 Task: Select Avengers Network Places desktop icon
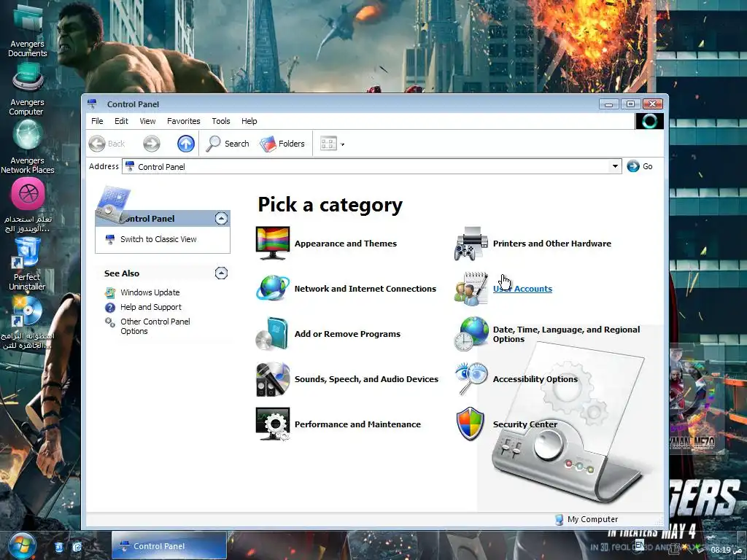27,147
